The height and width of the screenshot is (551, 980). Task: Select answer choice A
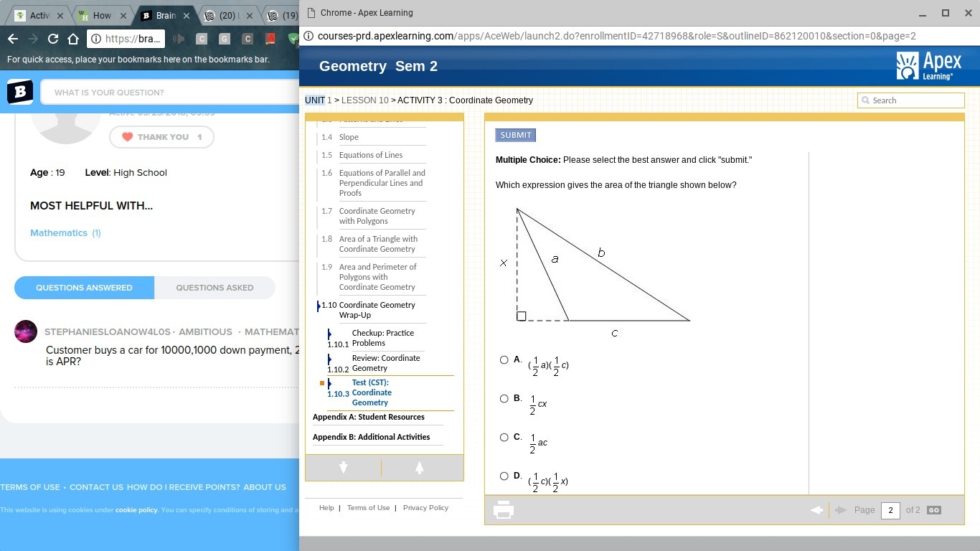[x=504, y=359]
